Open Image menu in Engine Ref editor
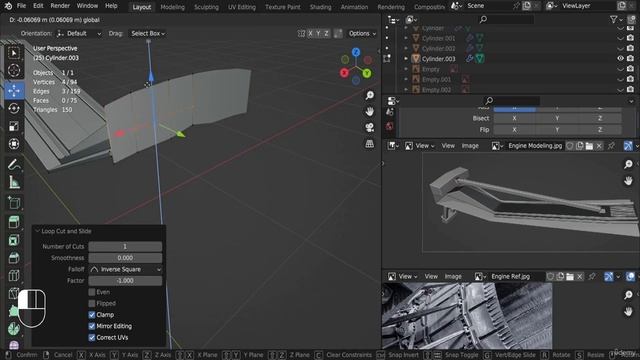Viewport: 640px width, 360px height. 453,276
